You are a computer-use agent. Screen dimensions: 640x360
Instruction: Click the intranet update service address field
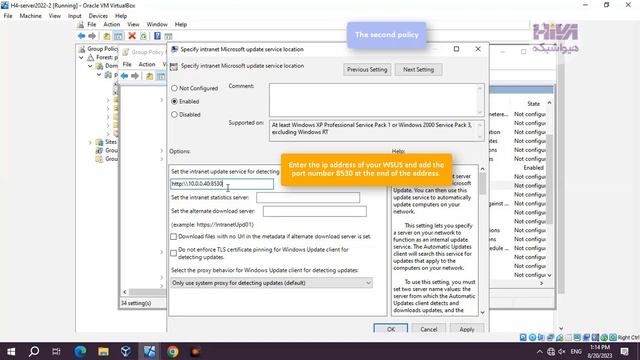pyautogui.click(x=222, y=184)
